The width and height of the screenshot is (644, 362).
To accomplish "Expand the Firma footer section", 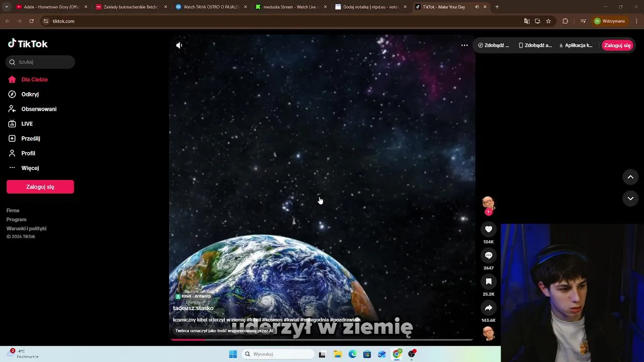I will click(x=13, y=211).
